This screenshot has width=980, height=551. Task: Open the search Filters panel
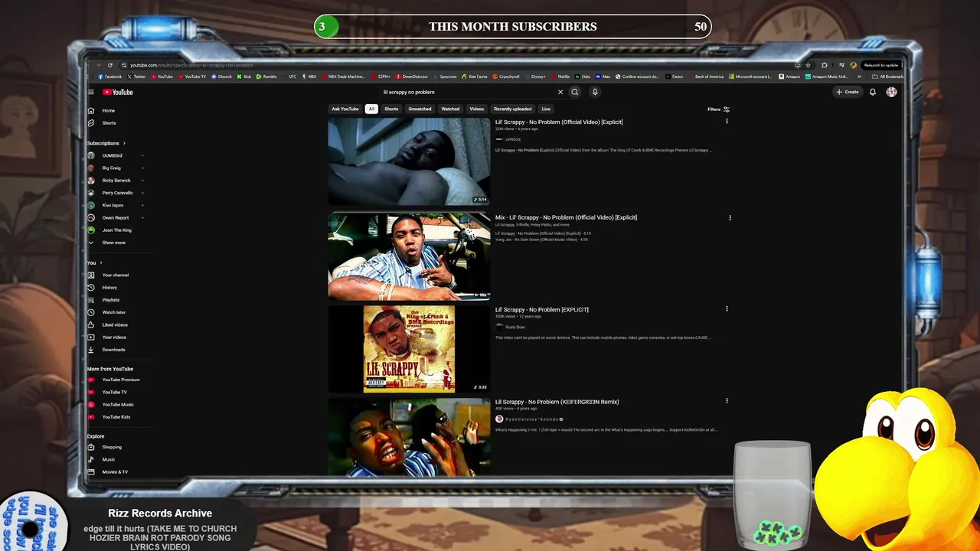click(718, 109)
